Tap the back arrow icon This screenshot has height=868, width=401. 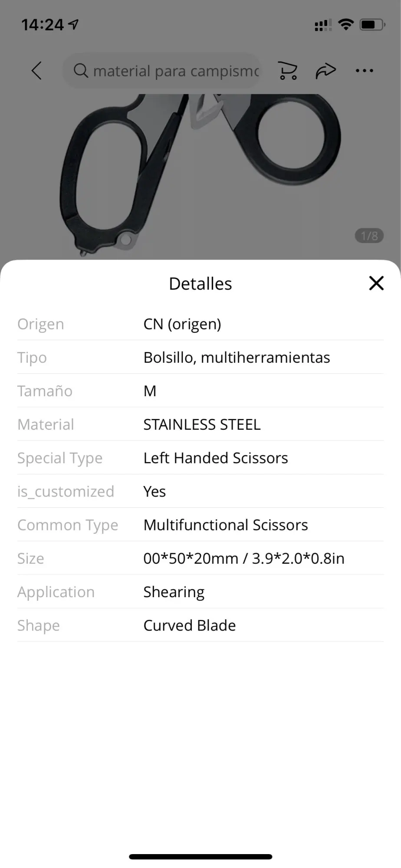pos(37,70)
